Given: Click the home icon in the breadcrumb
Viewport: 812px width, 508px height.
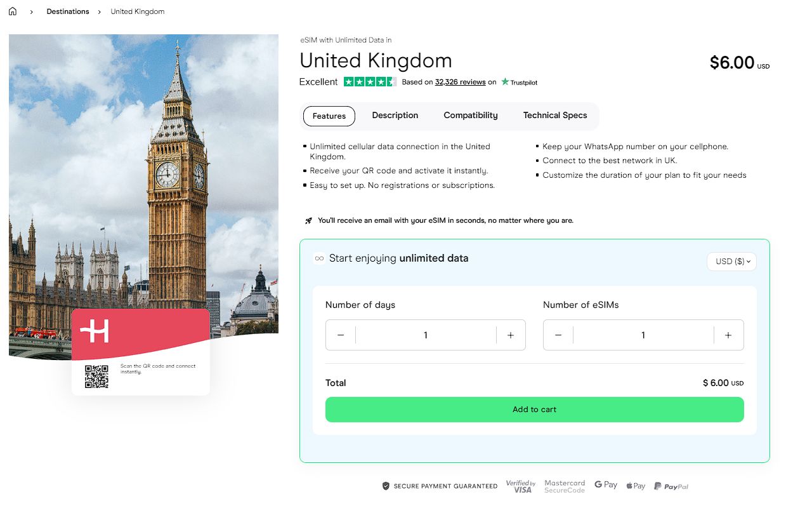Looking at the screenshot, I should 12,11.
